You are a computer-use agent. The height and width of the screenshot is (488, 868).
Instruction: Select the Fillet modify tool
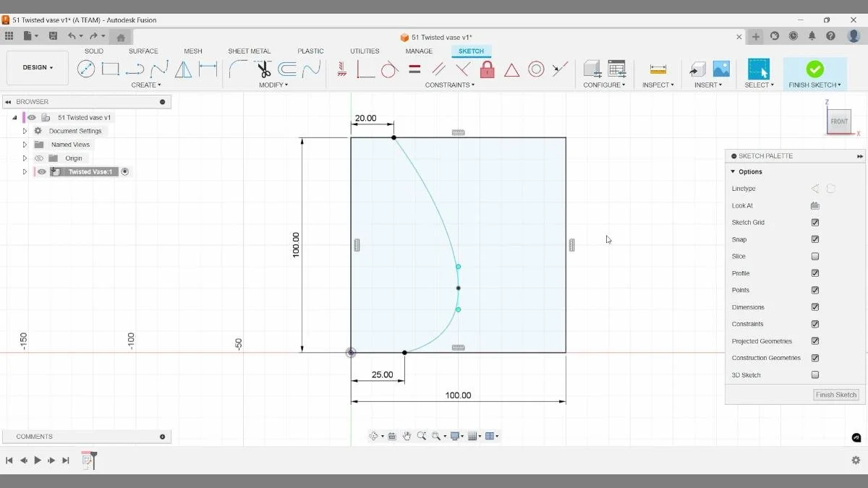(x=238, y=69)
